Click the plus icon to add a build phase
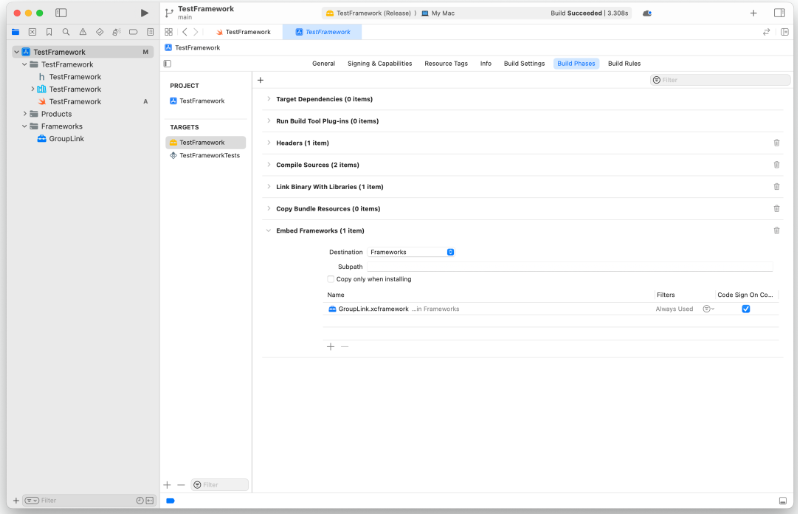Screen dimensions: 798x514 [x=260, y=80]
